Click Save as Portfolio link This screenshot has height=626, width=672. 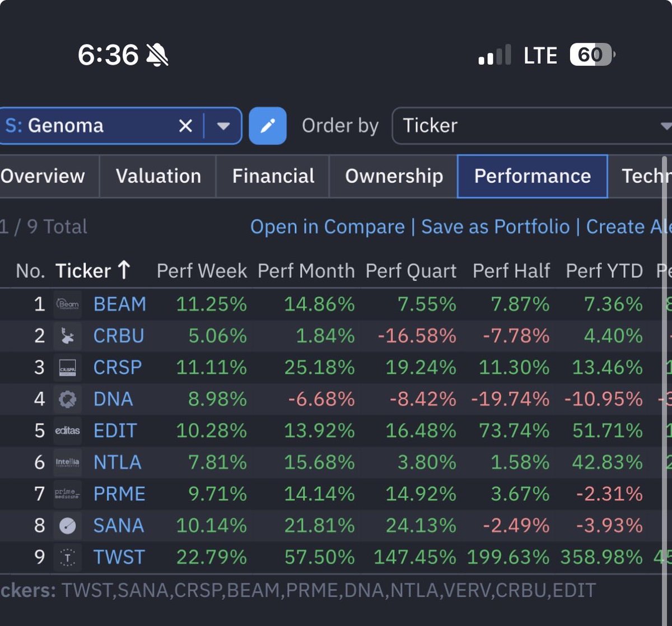coord(496,227)
